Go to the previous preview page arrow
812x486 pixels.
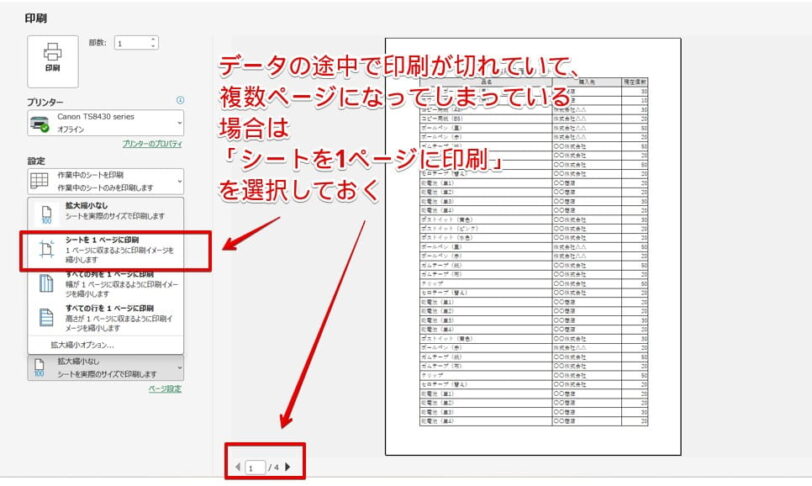pos(238,467)
